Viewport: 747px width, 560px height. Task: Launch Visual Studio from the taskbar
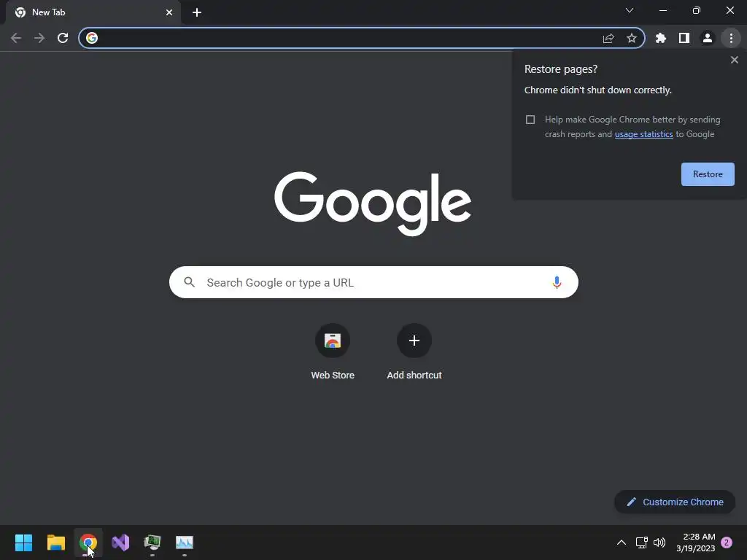point(120,542)
